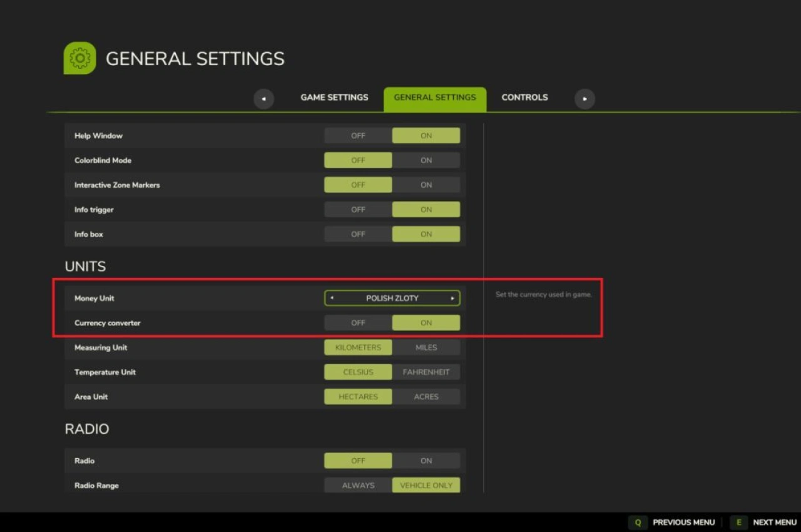Viewport: 801px width, 532px height.
Task: Click the left arrow beside Game Settings tab
Action: [263, 99]
